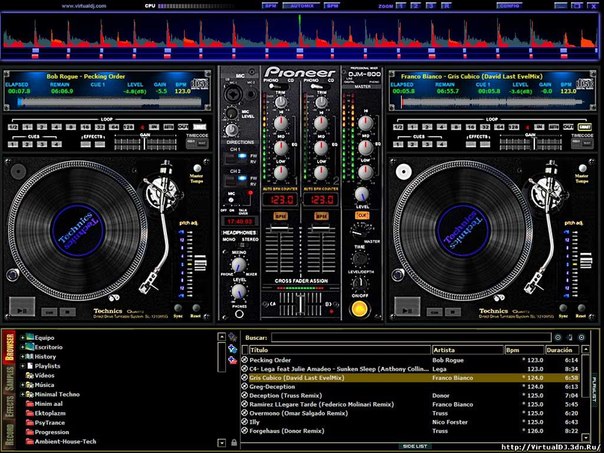604x453 pixels.
Task: Expand the Equipo tree node
Action: coord(23,337)
